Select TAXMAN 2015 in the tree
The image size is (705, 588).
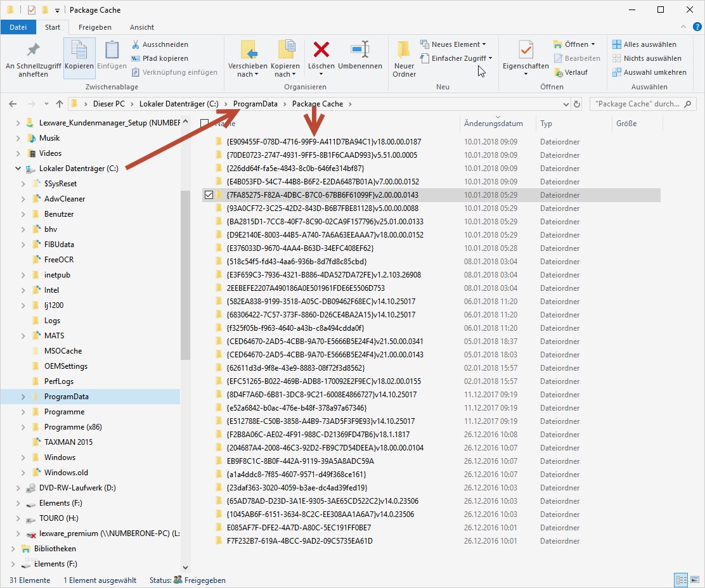[x=68, y=442]
